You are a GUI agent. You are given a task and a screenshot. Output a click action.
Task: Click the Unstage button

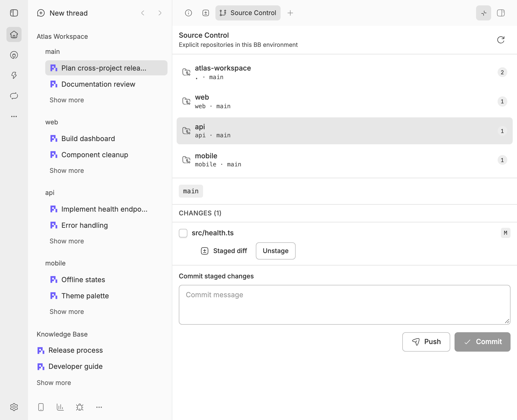[276, 251]
